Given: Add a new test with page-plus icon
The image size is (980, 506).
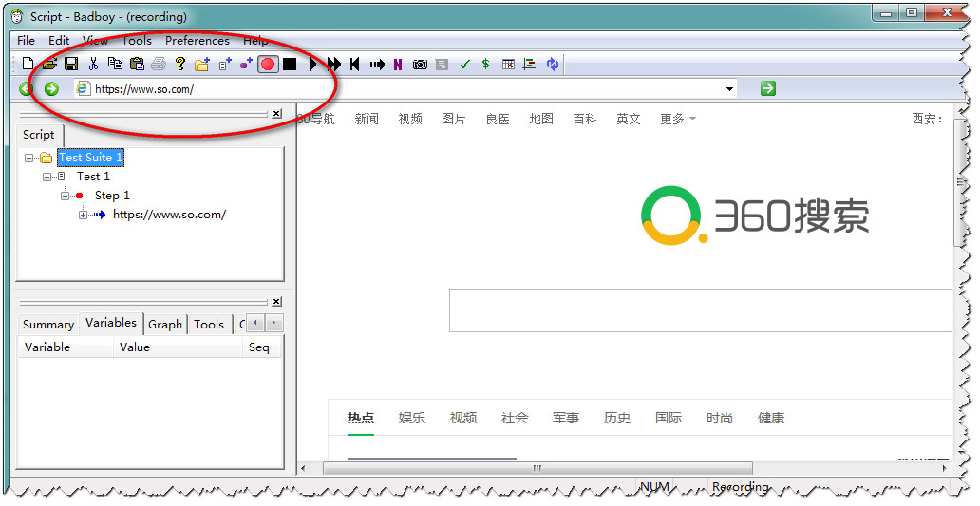Looking at the screenshot, I should click(225, 64).
